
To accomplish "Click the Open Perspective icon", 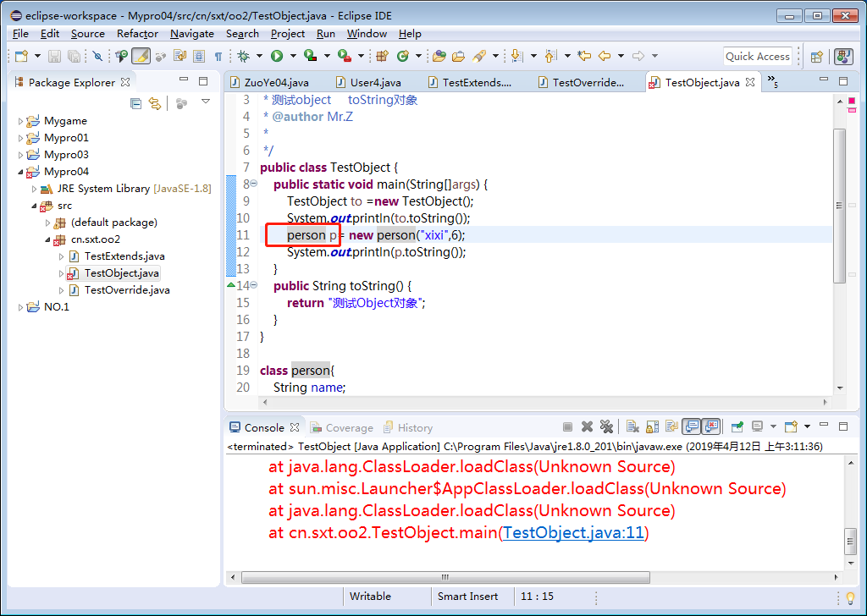I will [817, 57].
